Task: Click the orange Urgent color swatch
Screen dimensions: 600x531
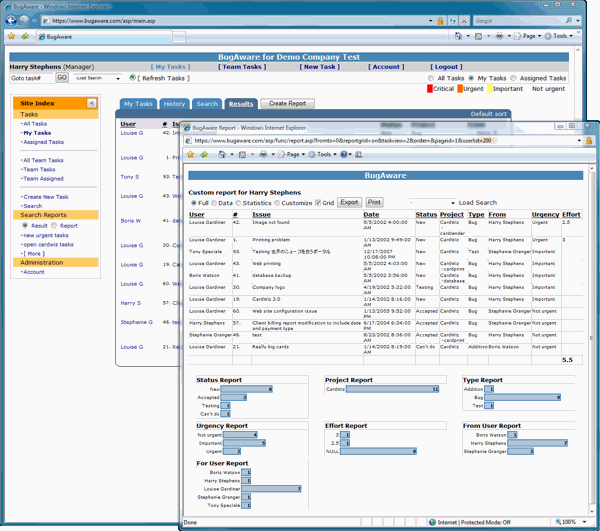Action: point(460,89)
